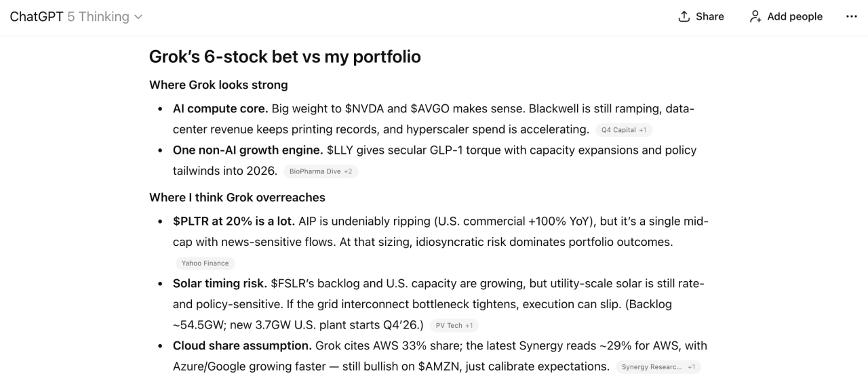Screen dimensions: 868x380
Task: Click the "+2" count beside BioPharma Dive
Action: coord(348,171)
